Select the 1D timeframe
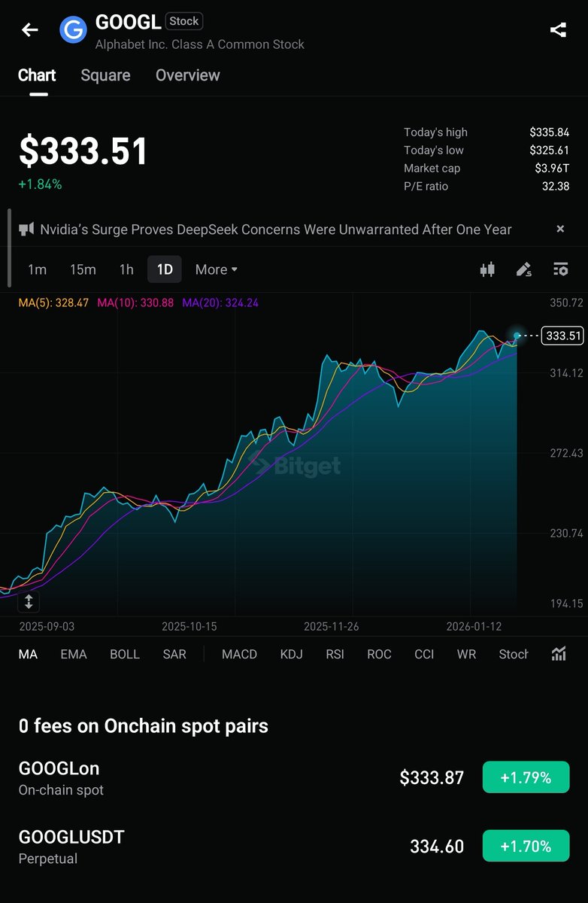This screenshot has height=903, width=588. [x=165, y=269]
